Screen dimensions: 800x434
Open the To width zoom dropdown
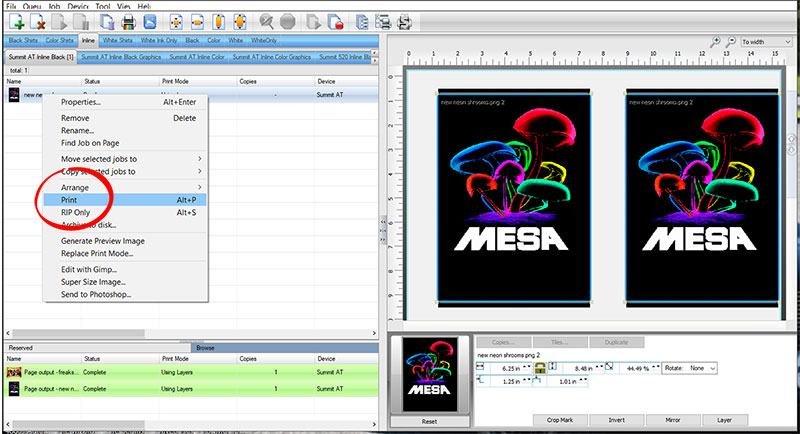[766, 42]
